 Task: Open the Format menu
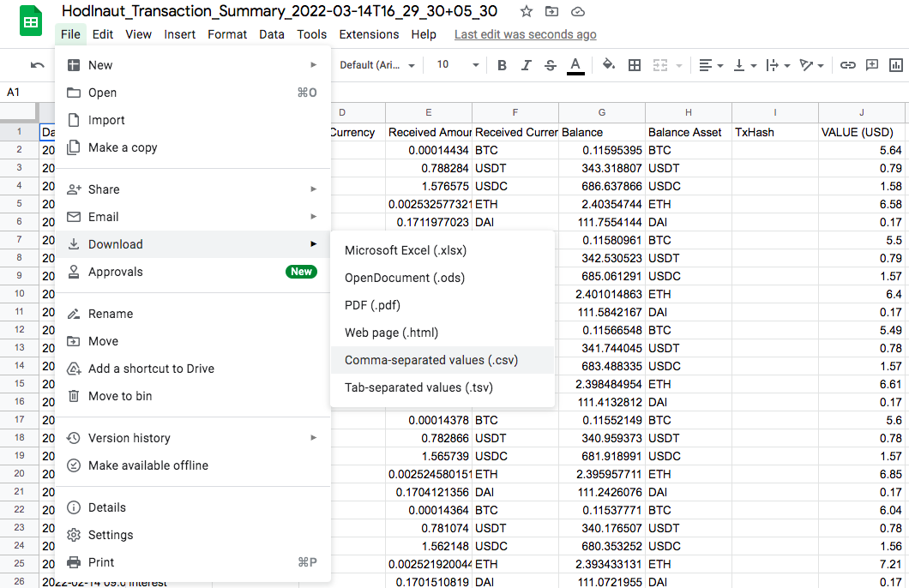pos(227,34)
